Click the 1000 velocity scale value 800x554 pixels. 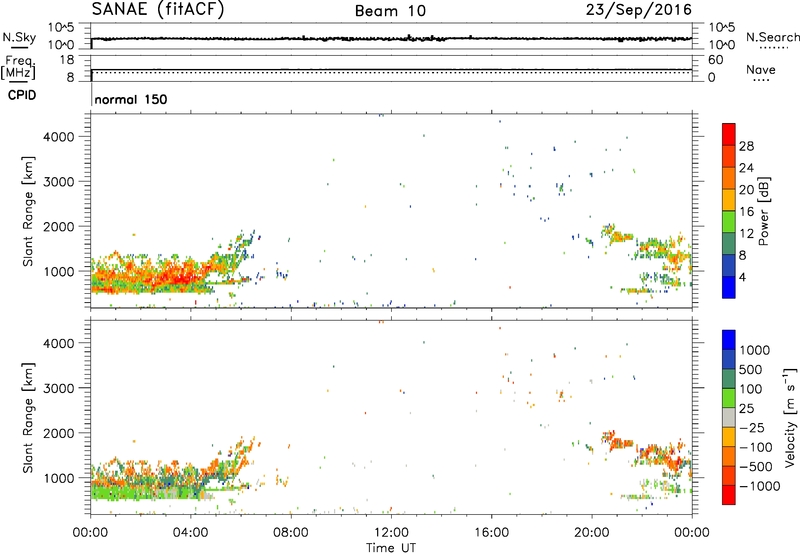coord(755,350)
